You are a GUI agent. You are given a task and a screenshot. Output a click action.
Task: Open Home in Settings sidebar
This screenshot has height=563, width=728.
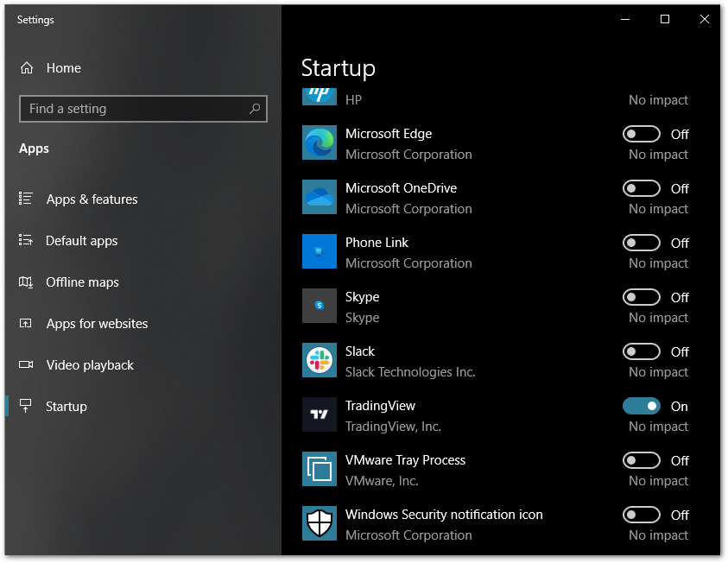[x=143, y=68]
